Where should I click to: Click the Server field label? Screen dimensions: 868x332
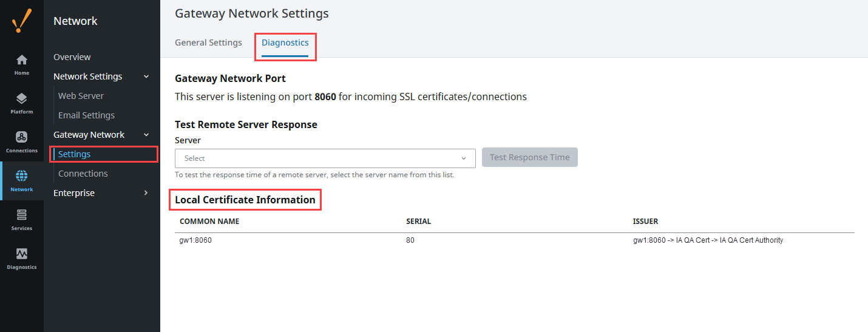coord(188,140)
